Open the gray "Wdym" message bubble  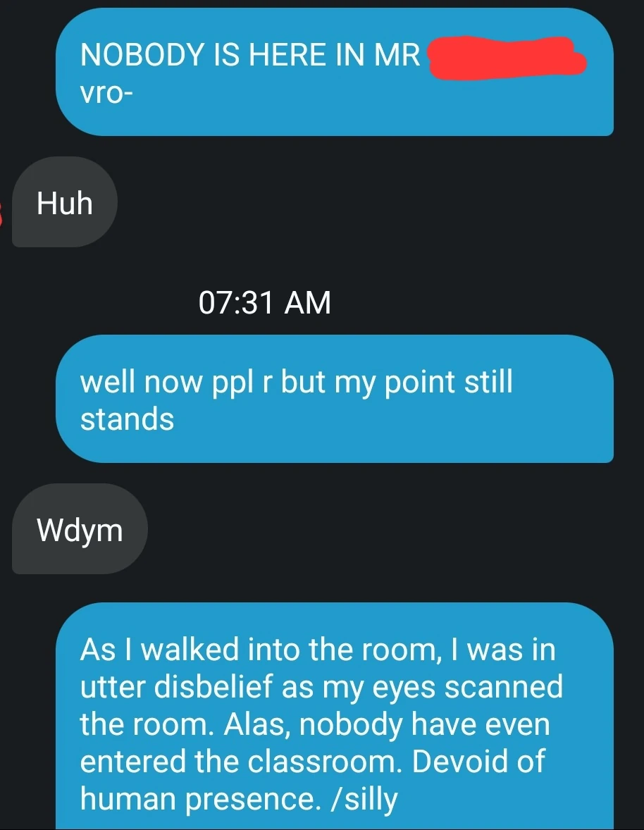click(80, 529)
